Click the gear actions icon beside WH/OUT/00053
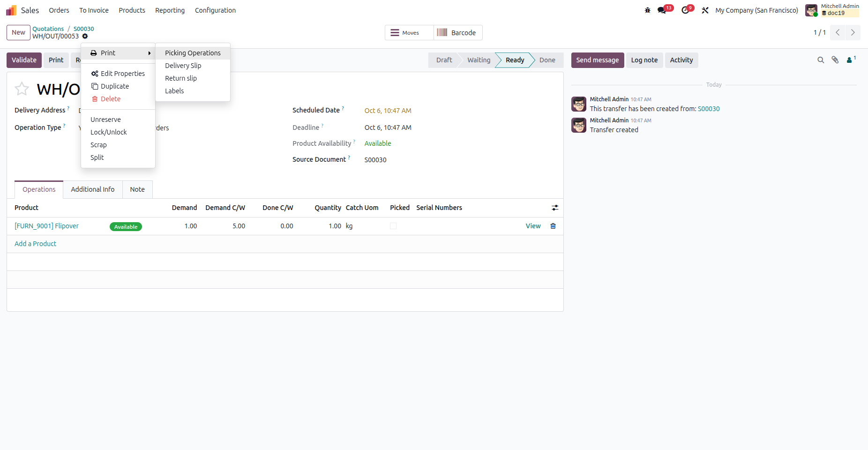Screen dimensions: 868x450 click(x=85, y=36)
